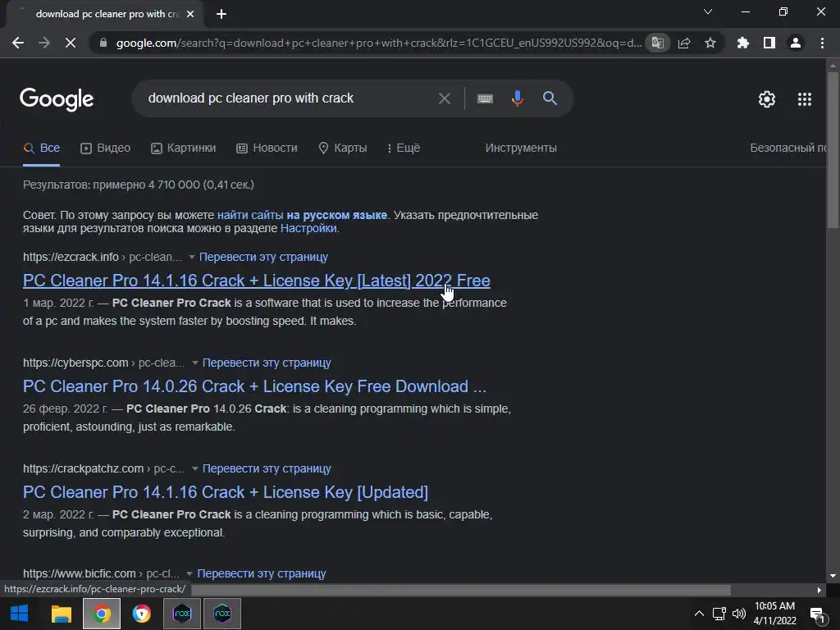Open the taskbar clock 10:05 AM
Image resolution: width=840 pixels, height=630 pixels.
[774, 614]
